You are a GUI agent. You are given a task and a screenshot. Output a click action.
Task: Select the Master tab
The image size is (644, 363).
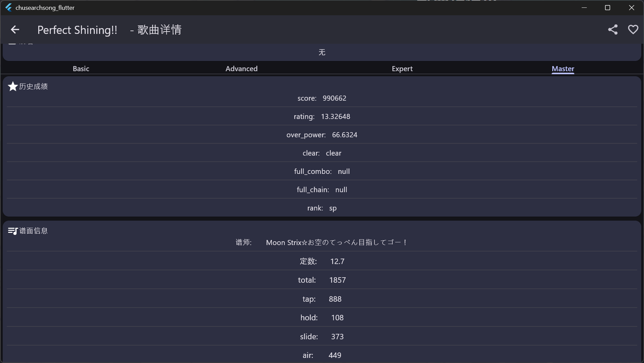point(563,68)
